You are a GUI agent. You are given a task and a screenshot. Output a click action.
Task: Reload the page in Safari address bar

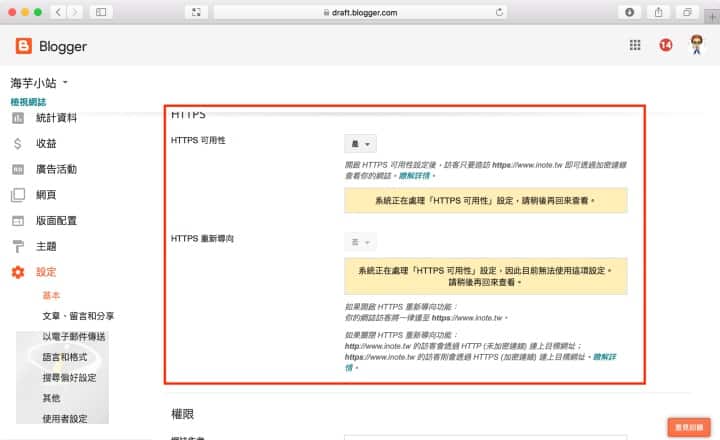tap(499, 12)
